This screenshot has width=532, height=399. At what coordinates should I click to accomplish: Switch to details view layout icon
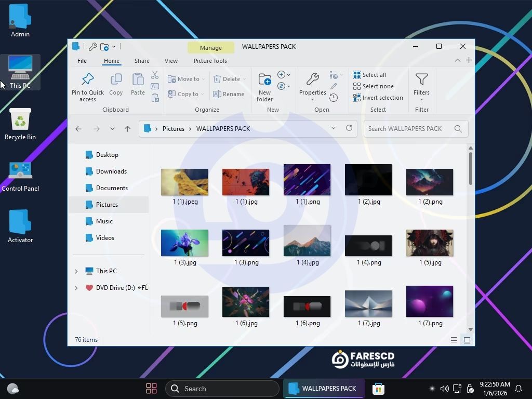tap(454, 340)
